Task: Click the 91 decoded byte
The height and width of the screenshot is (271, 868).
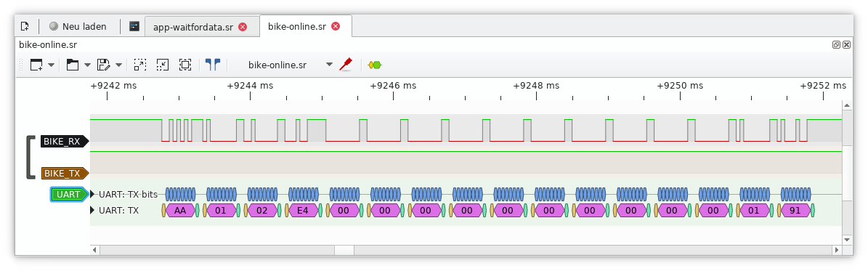Action: click(795, 211)
